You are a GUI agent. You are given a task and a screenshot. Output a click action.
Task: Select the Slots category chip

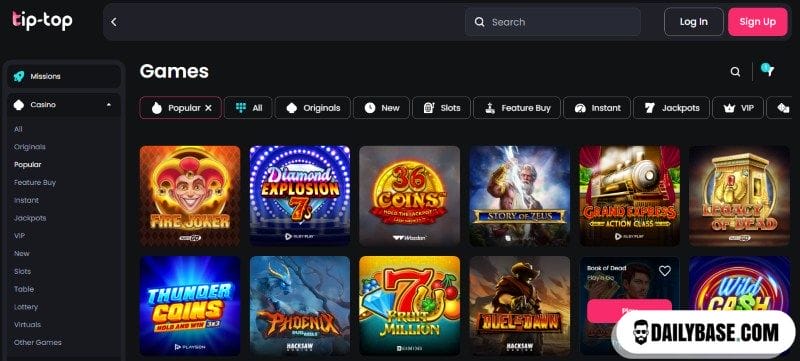click(x=441, y=108)
